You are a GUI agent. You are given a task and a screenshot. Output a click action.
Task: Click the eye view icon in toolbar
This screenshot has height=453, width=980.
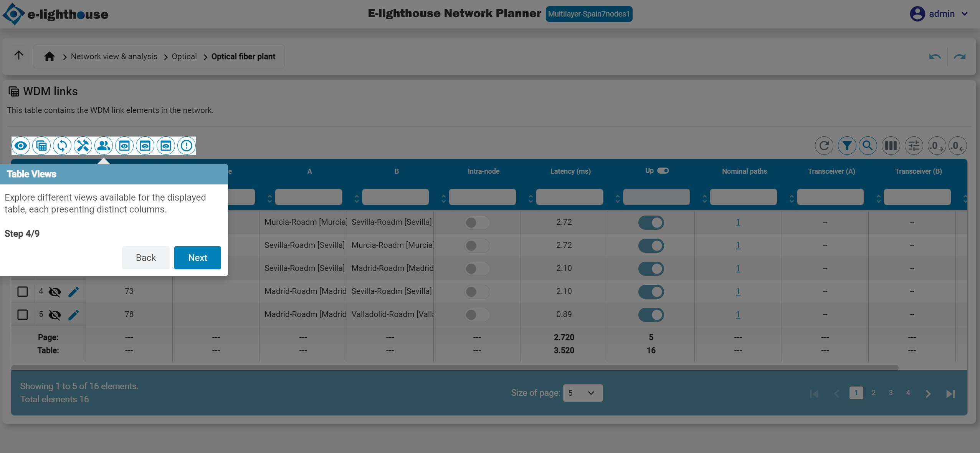21,146
